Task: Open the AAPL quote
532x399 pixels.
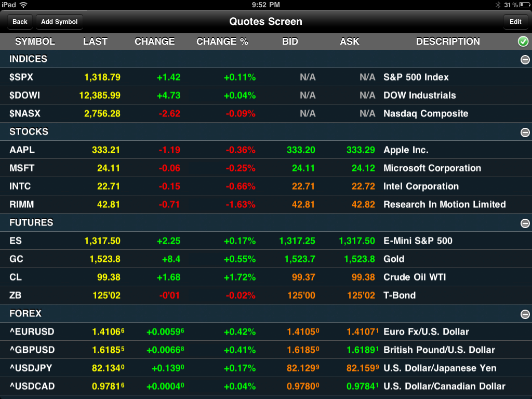Action: tap(22, 150)
